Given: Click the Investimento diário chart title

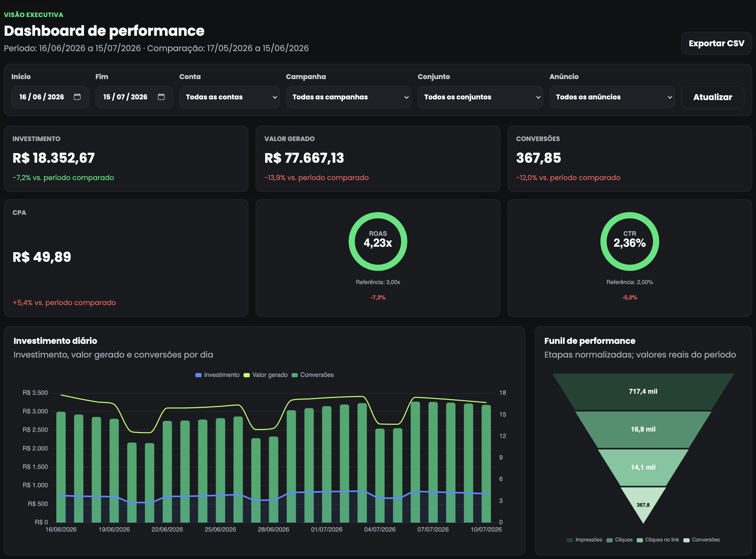Looking at the screenshot, I should tap(55, 341).
